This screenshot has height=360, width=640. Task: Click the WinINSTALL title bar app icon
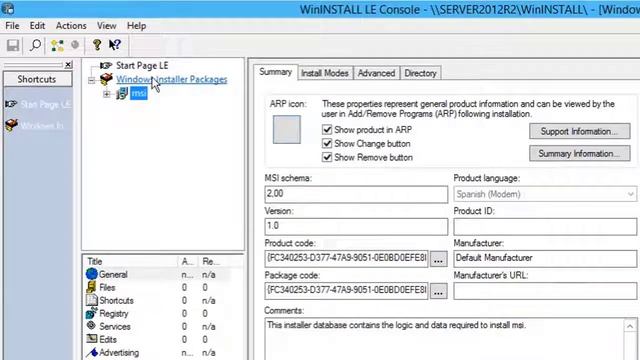(7, 8)
